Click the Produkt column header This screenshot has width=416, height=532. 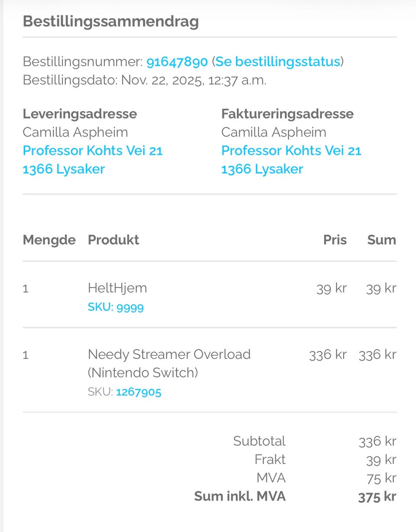114,240
